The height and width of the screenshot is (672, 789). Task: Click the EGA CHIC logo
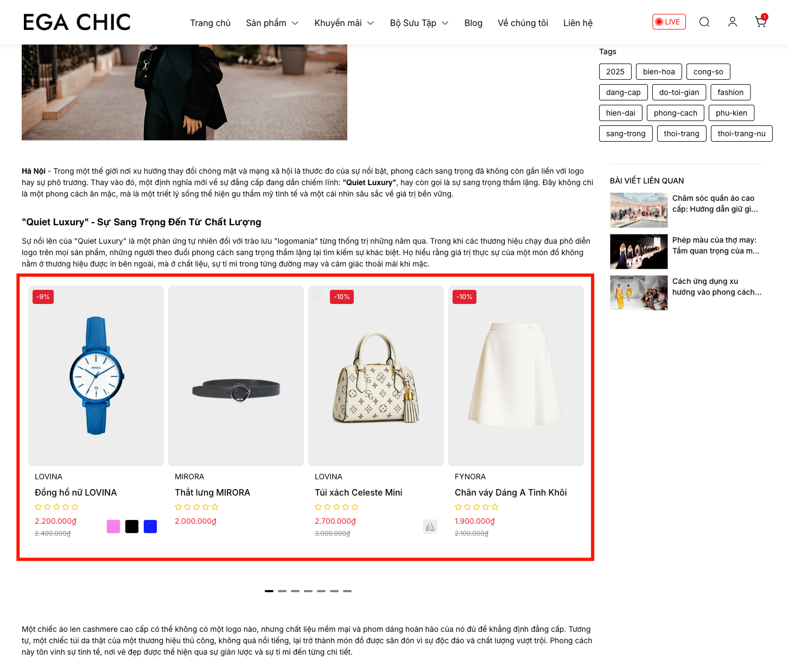coord(77,22)
